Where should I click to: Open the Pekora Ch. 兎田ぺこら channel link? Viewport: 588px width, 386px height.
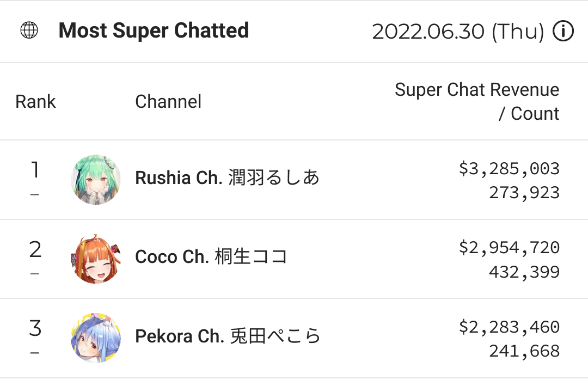click(228, 336)
